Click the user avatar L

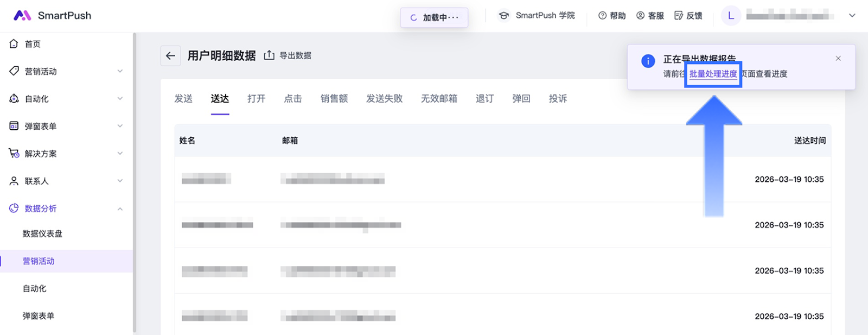coord(731,16)
